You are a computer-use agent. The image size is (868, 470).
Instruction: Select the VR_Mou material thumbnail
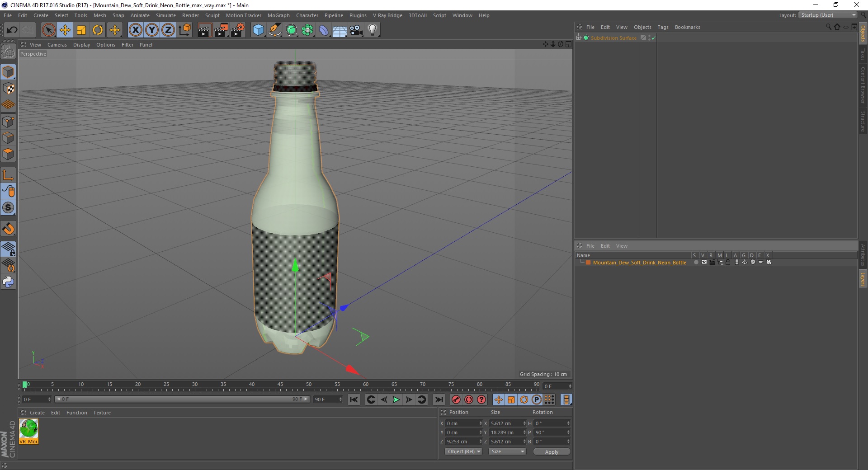pos(29,431)
